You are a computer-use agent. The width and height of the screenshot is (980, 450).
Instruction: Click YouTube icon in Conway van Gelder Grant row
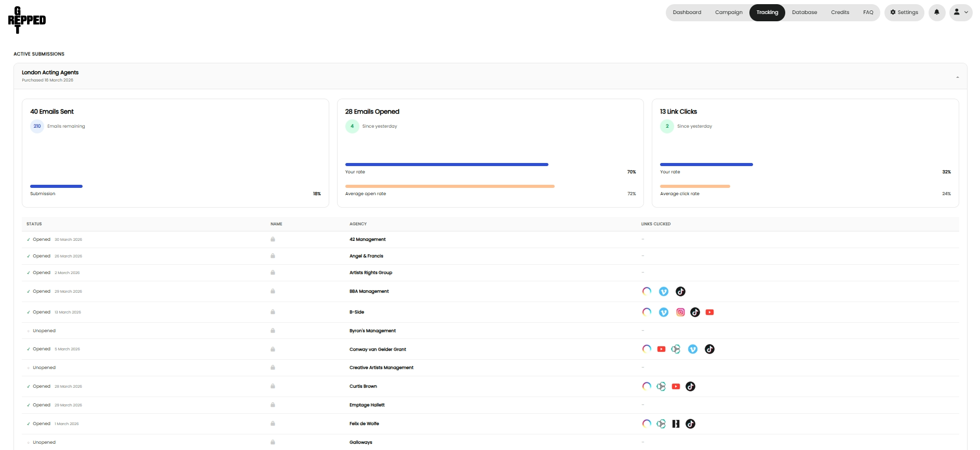661,349
